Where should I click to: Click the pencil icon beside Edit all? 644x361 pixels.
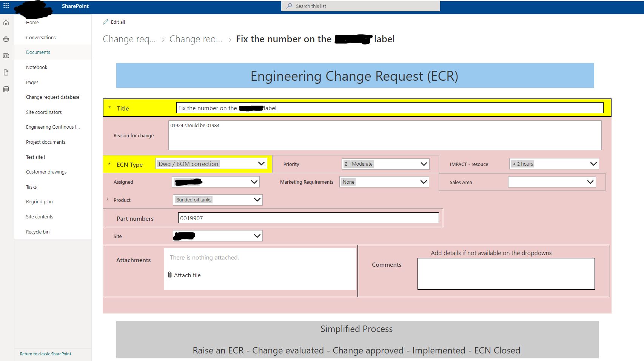[106, 22]
